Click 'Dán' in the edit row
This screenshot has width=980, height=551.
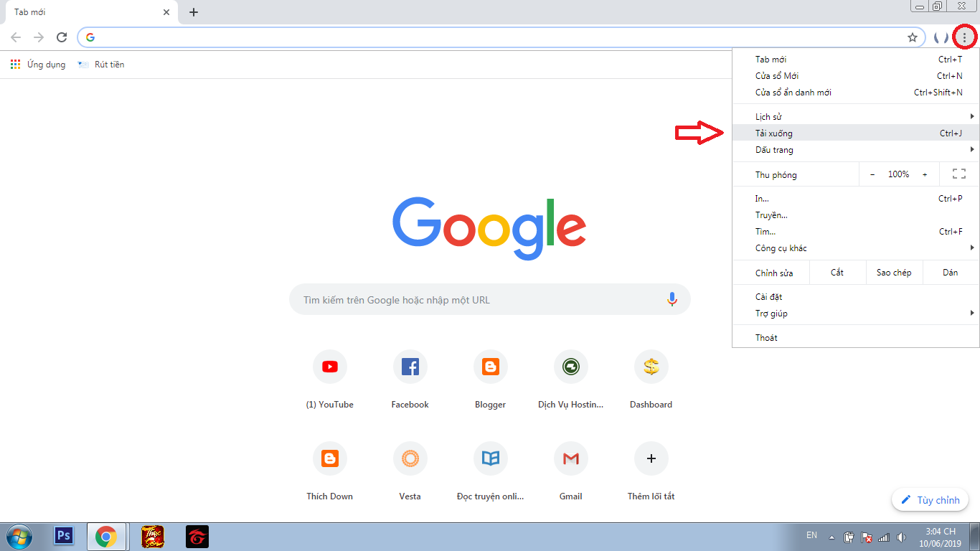tap(951, 273)
